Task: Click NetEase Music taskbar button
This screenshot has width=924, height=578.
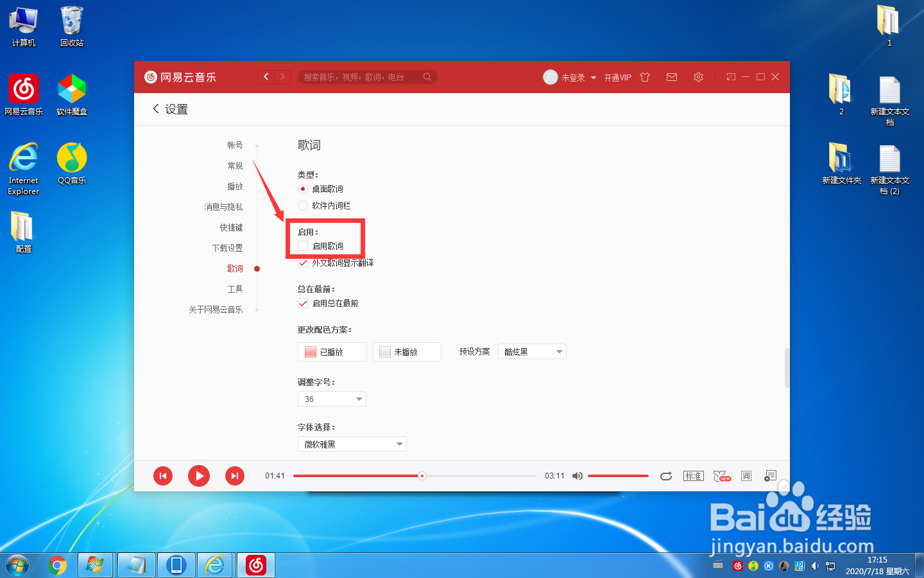Action: (x=256, y=565)
